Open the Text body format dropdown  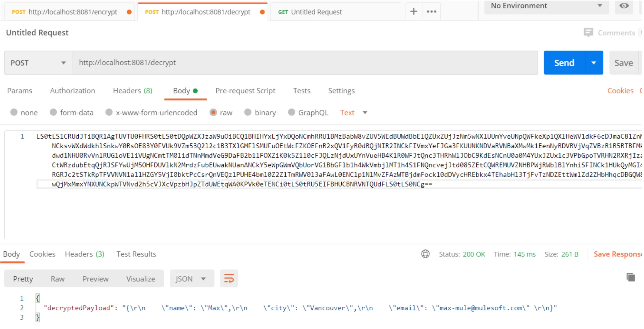pos(354,113)
